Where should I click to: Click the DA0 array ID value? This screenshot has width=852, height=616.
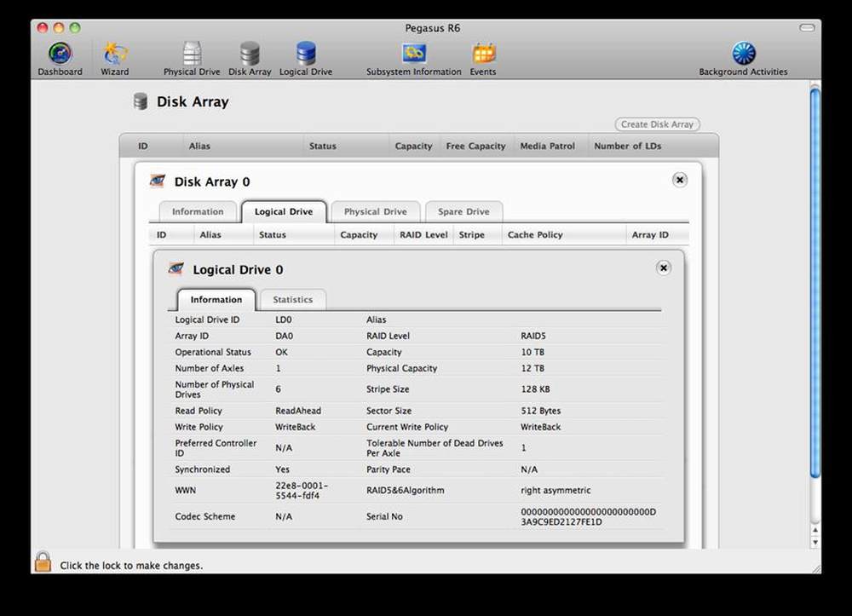tap(285, 337)
